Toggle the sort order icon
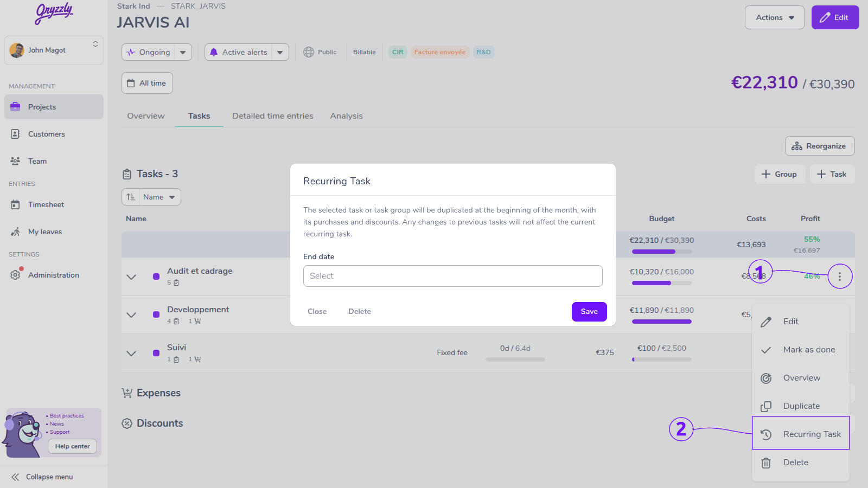The width and height of the screenshot is (868, 488). click(x=131, y=197)
